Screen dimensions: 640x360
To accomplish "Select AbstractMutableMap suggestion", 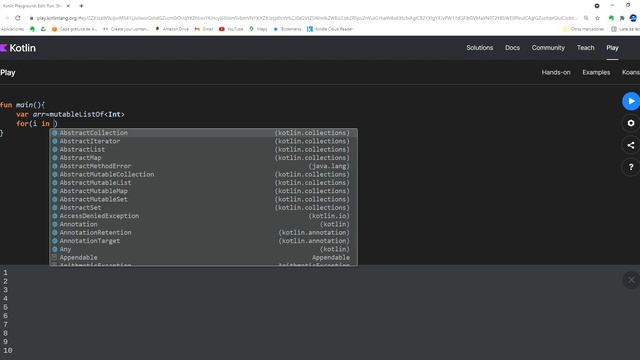I will coord(203,191).
